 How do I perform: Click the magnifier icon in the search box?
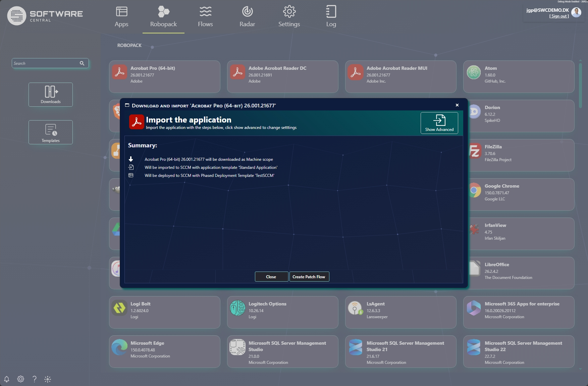82,63
